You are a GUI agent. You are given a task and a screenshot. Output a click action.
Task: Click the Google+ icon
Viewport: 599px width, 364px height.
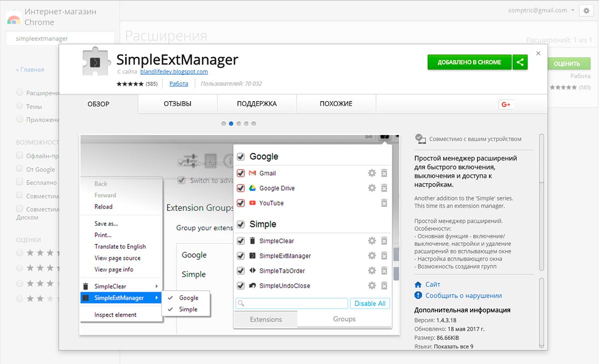pyautogui.click(x=506, y=104)
